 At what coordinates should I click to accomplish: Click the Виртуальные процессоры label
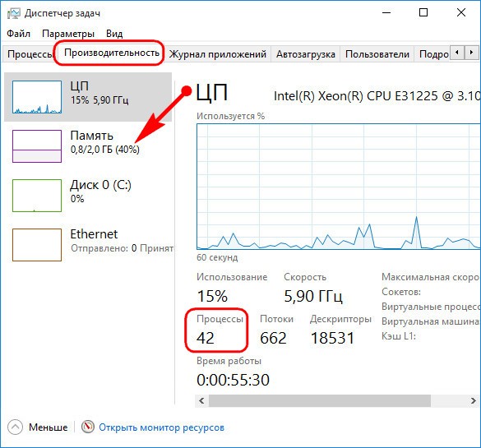coord(430,307)
